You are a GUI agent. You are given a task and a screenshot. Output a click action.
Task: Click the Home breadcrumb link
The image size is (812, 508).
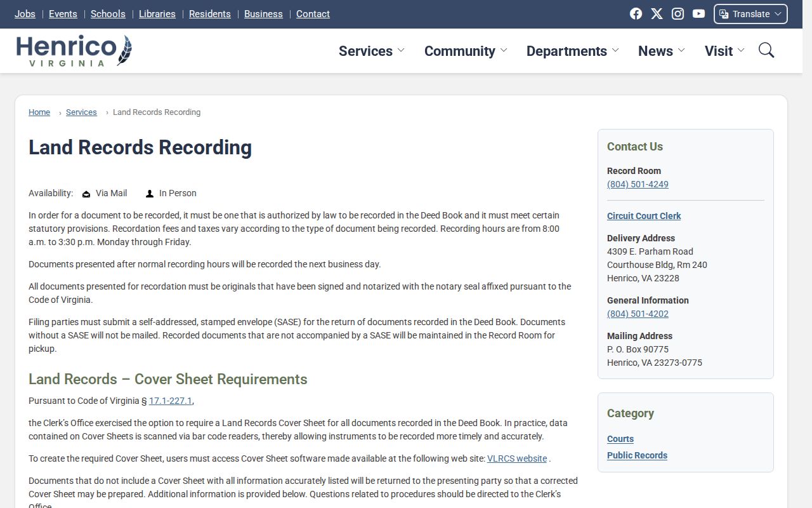(39, 112)
